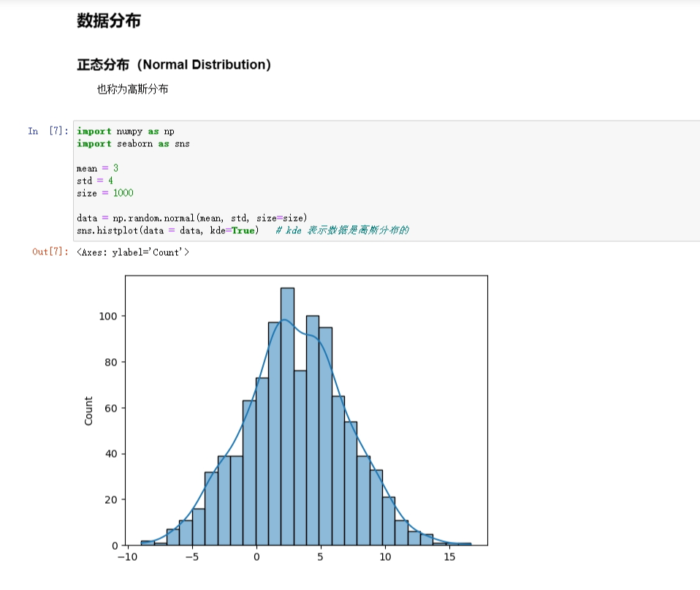
Task: Click the 数据分布 main heading
Action: (x=108, y=20)
